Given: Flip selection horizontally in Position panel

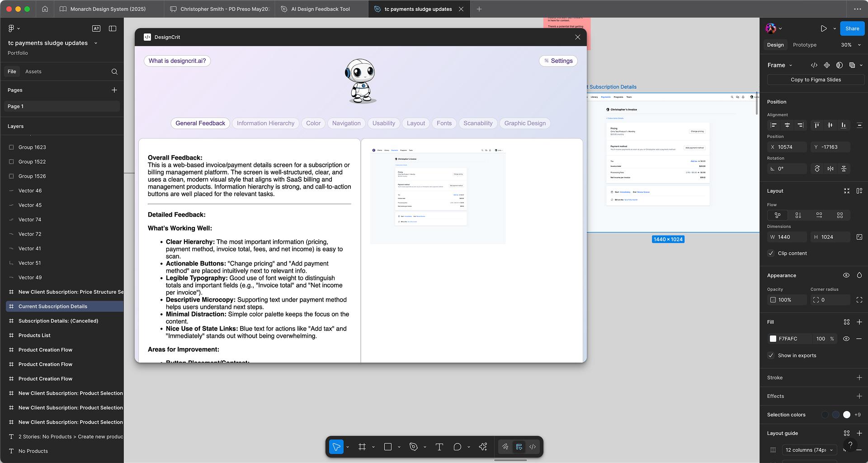Looking at the screenshot, I should tap(830, 169).
